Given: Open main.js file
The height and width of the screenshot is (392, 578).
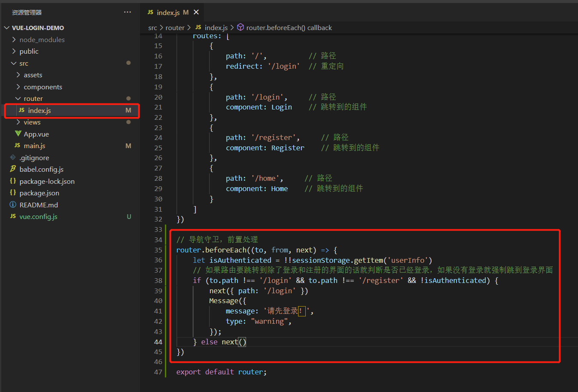Looking at the screenshot, I should click(x=34, y=146).
